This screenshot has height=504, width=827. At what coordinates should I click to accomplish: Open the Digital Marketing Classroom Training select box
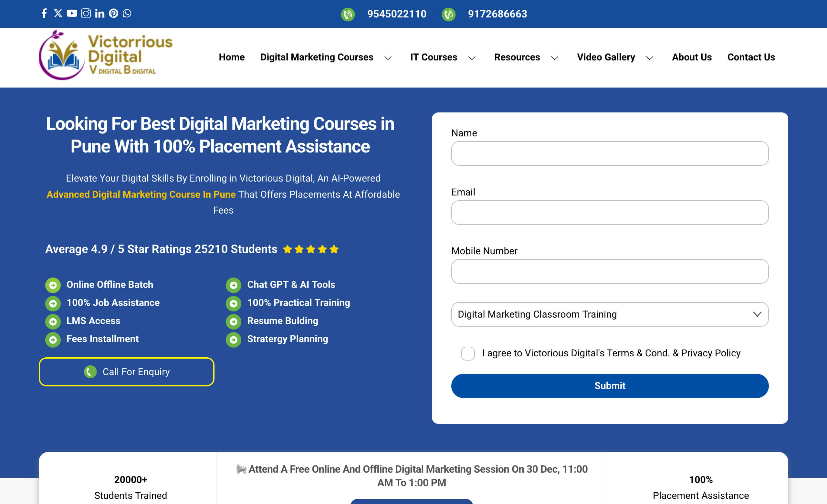610,314
